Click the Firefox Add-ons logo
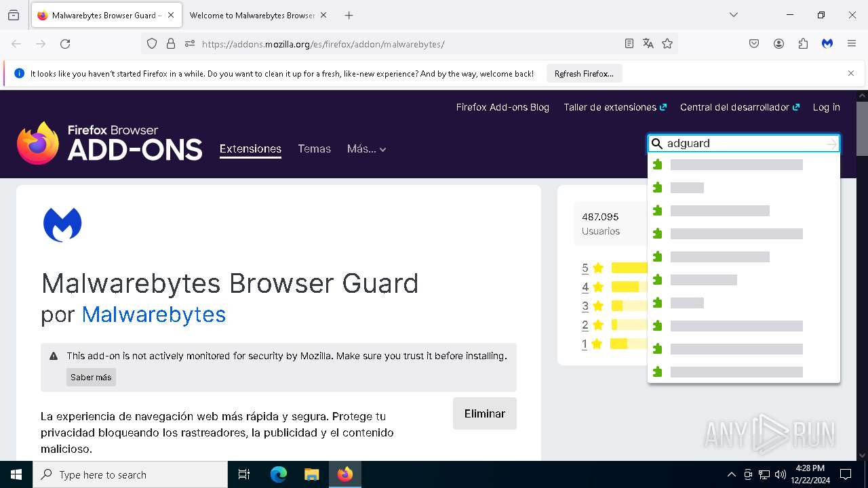The width and height of the screenshot is (868, 488). [x=110, y=143]
